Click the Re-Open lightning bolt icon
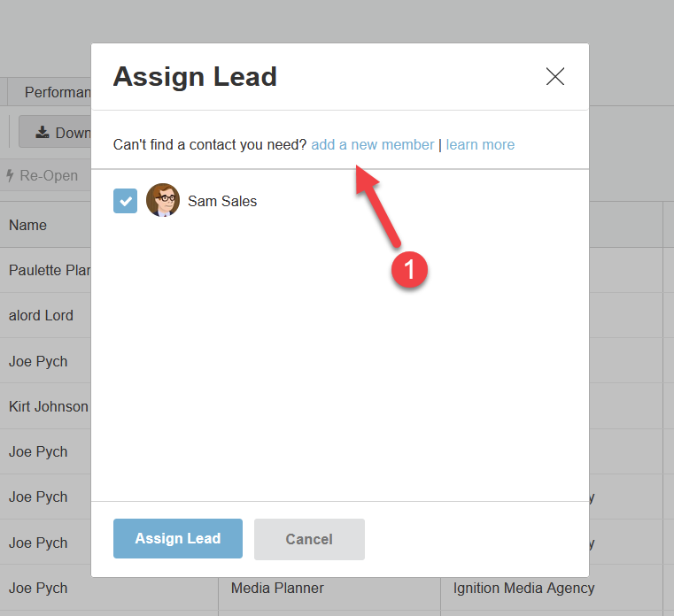 (10, 175)
